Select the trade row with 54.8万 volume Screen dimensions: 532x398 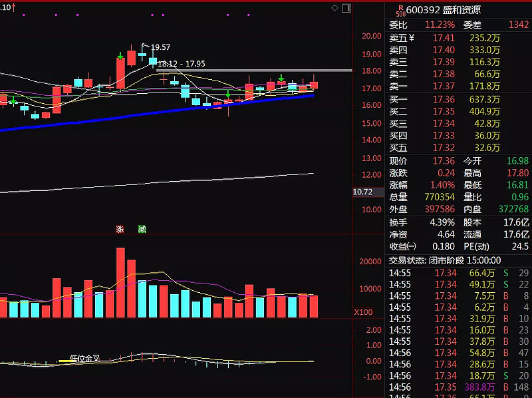(x=459, y=353)
